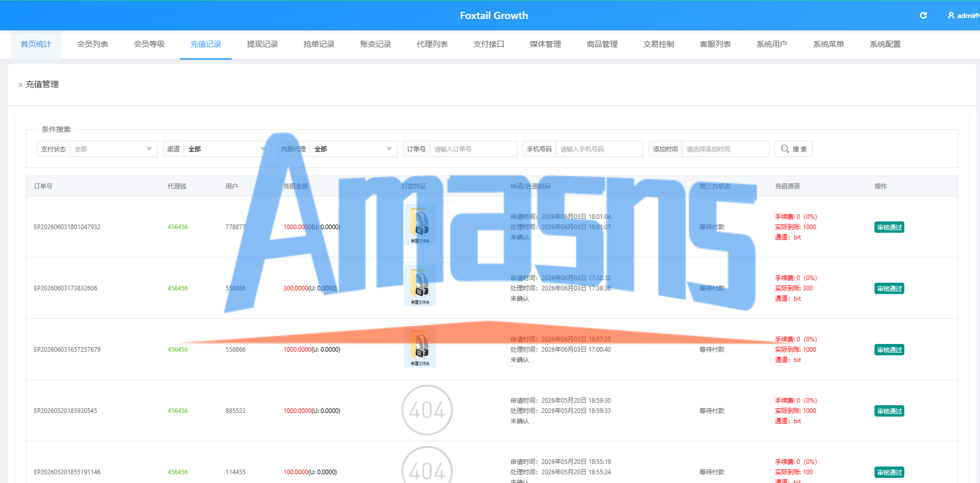Viewport: 980px width, 483px height.
Task: Click agent line 456456 in EP20260520185930545 row
Action: click(178, 411)
